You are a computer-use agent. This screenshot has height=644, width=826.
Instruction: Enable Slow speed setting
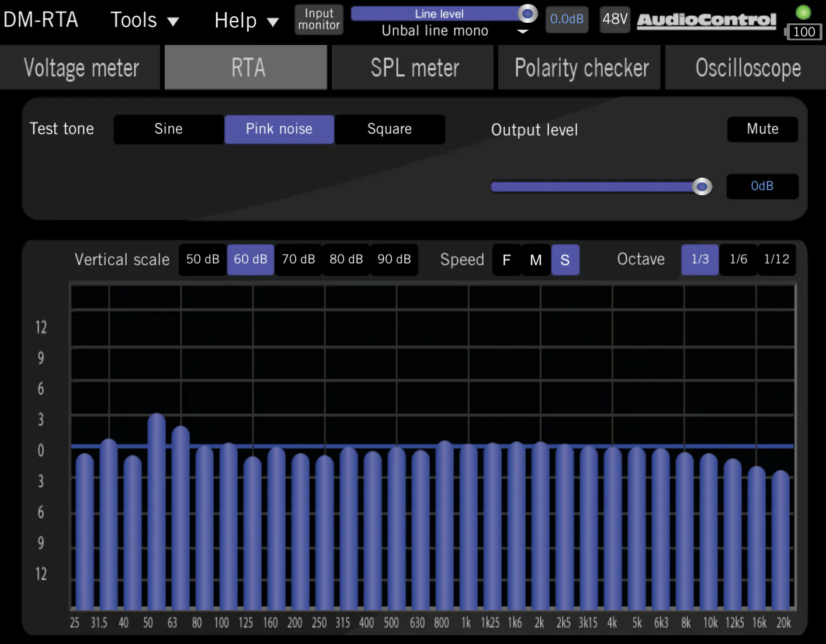565,259
